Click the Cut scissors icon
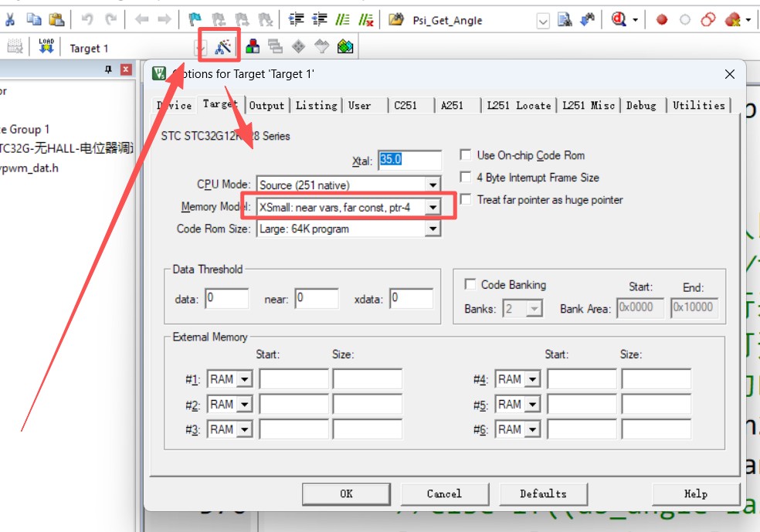The width and height of the screenshot is (760, 532). pos(10,19)
